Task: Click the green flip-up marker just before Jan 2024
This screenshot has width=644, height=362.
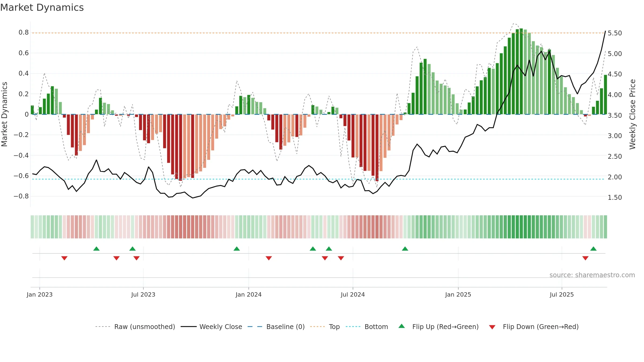Action: click(x=237, y=249)
